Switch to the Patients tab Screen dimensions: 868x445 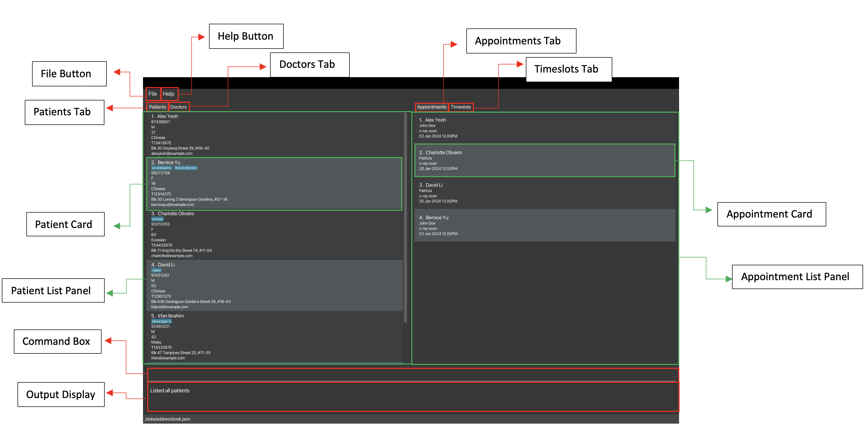tap(158, 107)
